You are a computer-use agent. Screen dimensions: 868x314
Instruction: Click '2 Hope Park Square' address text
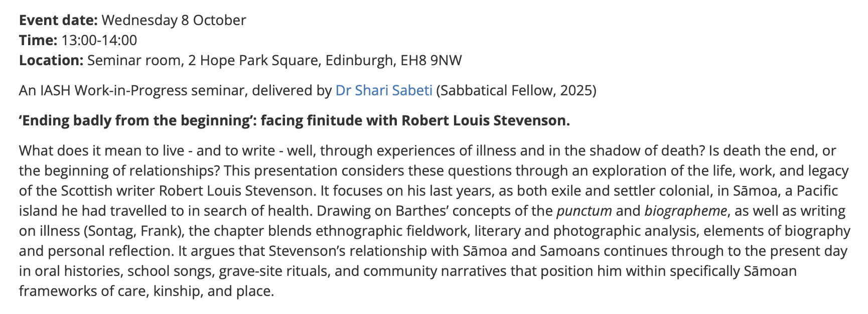tap(253, 60)
